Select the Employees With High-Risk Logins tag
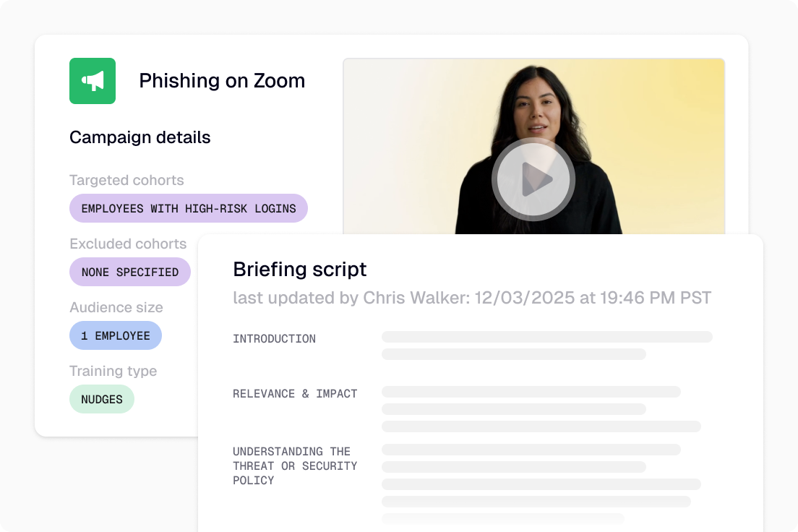Viewport: 798px width, 532px height. click(189, 208)
